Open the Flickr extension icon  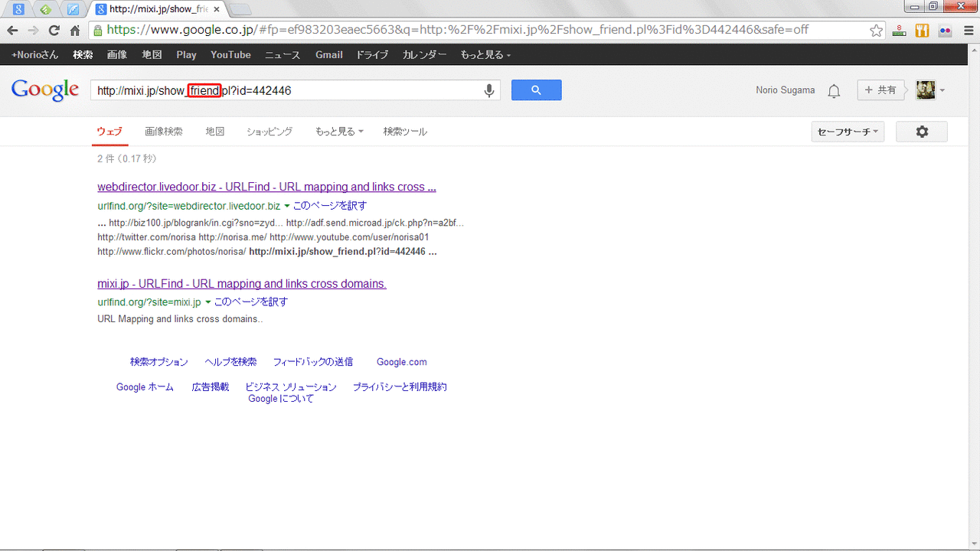[x=945, y=31]
